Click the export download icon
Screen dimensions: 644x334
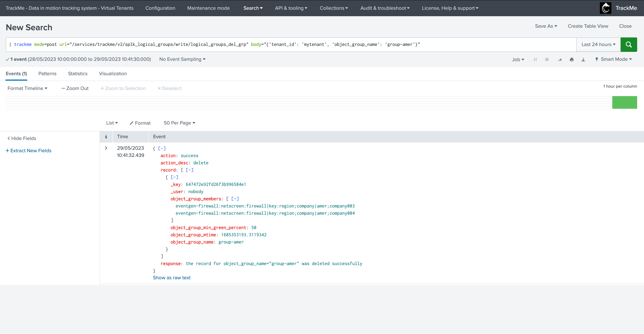[583, 59]
